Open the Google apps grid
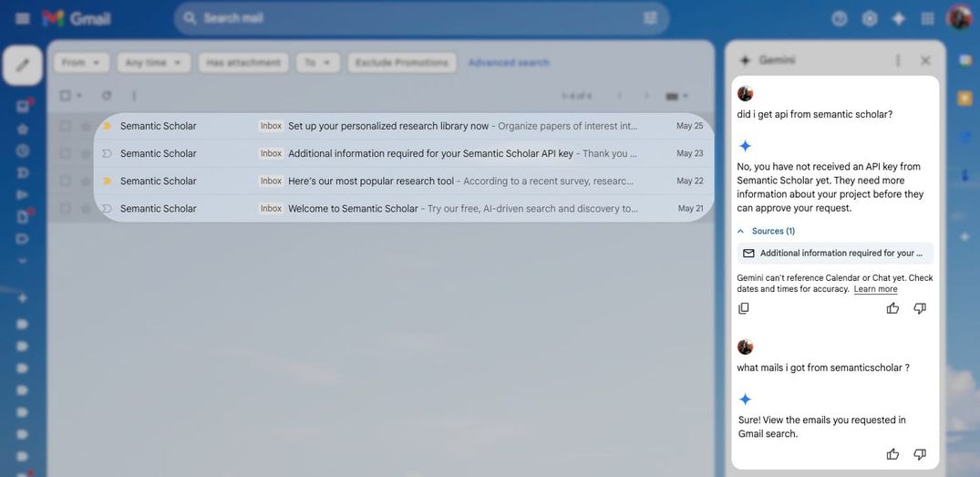The height and width of the screenshot is (477, 980). [x=928, y=19]
